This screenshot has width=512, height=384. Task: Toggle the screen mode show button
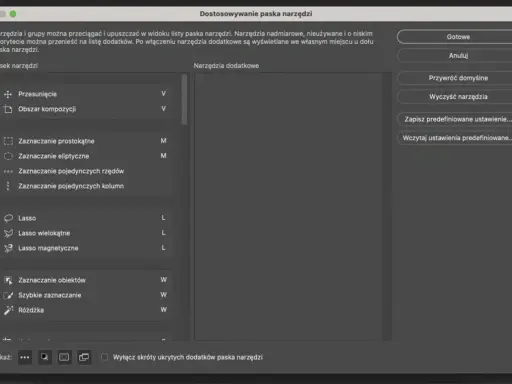coord(84,357)
